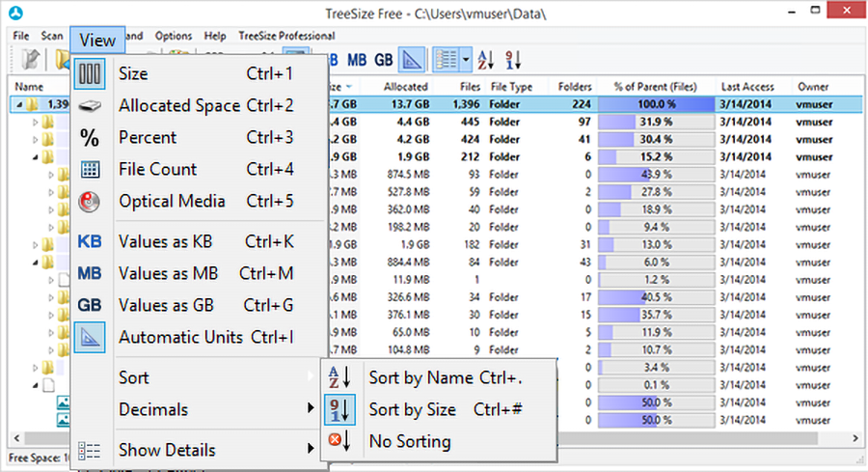The image size is (868, 472).
Task: Click the red X No Sorting icon
Action: tap(339, 441)
